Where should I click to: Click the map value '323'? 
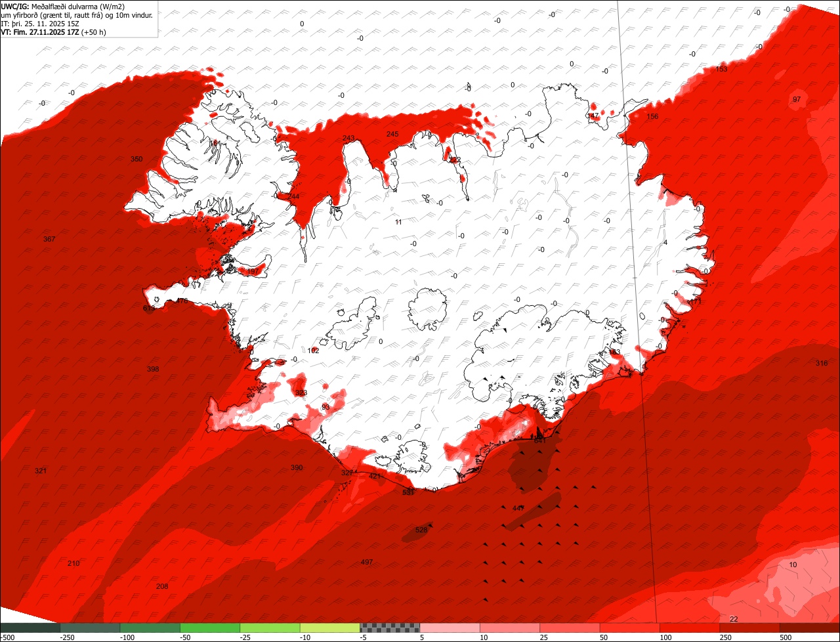(301, 393)
